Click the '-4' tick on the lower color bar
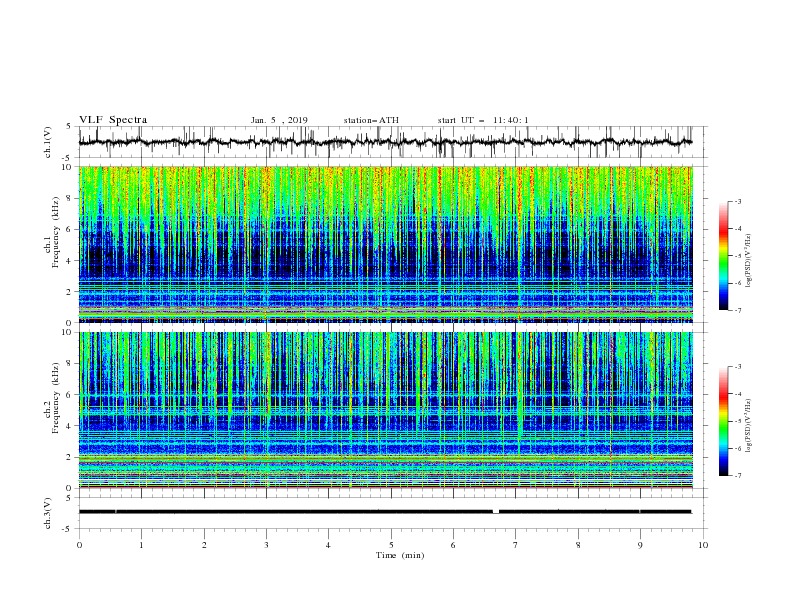 coord(737,394)
